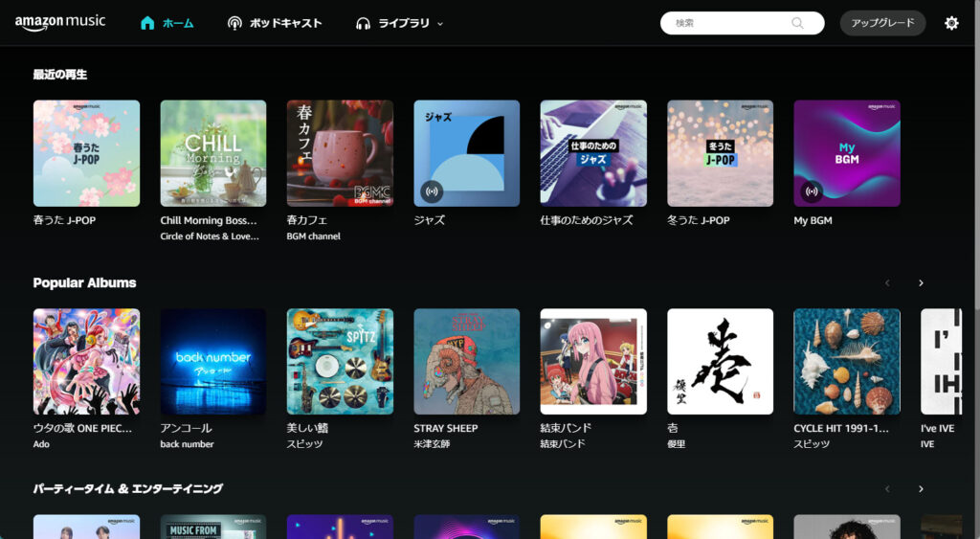Click the Ado artist link

click(41, 444)
